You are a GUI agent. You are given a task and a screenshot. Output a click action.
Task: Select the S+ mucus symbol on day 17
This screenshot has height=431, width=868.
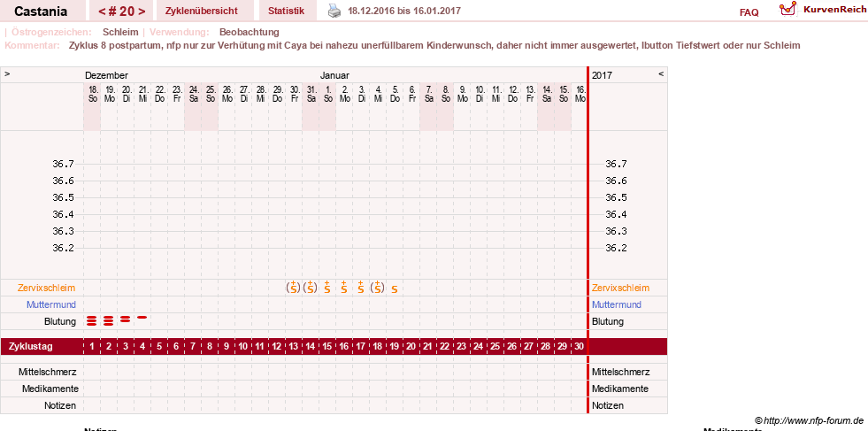pos(360,288)
